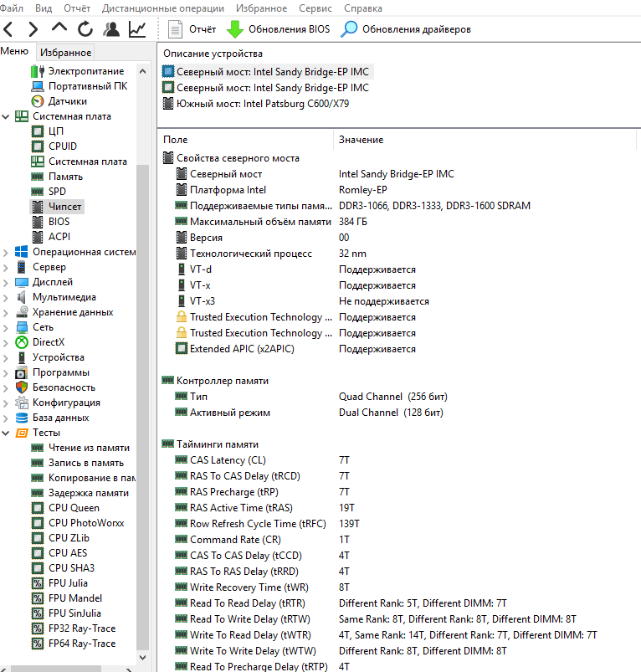
Task: Open the Избранное menu in menu bar
Action: click(x=261, y=8)
